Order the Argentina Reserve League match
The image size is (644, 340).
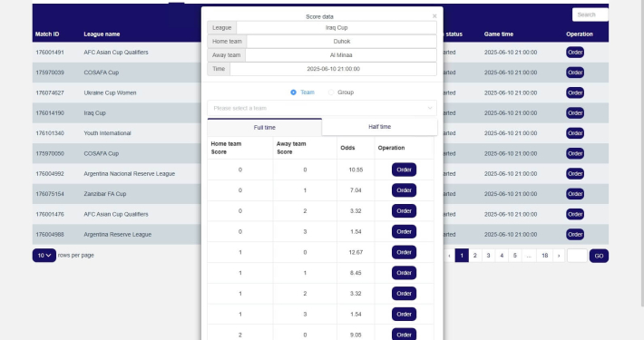574,235
